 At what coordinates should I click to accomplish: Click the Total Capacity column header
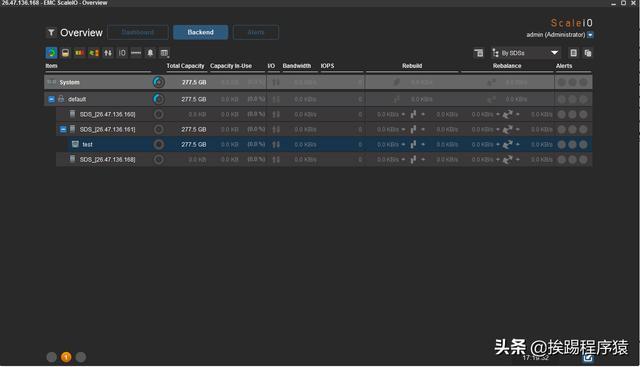click(x=185, y=66)
